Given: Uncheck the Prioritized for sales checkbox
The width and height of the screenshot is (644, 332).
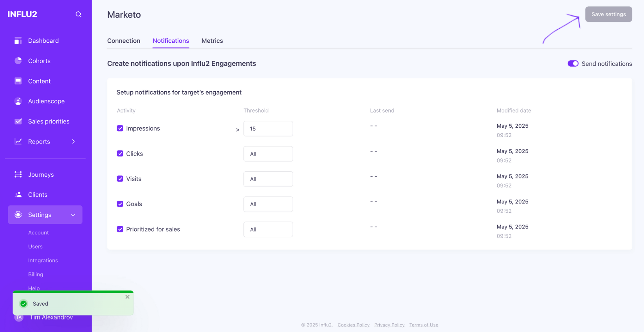Looking at the screenshot, I should [x=120, y=229].
